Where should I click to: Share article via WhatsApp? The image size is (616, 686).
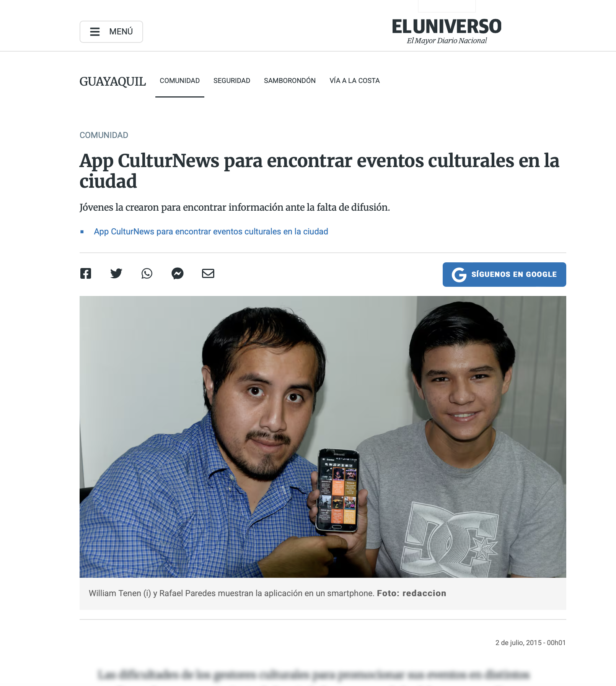click(147, 273)
